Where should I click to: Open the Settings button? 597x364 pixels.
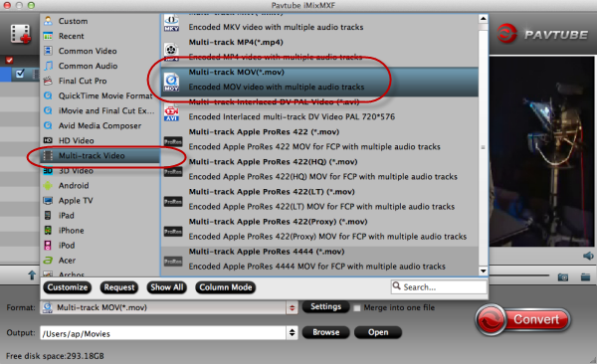(x=325, y=307)
